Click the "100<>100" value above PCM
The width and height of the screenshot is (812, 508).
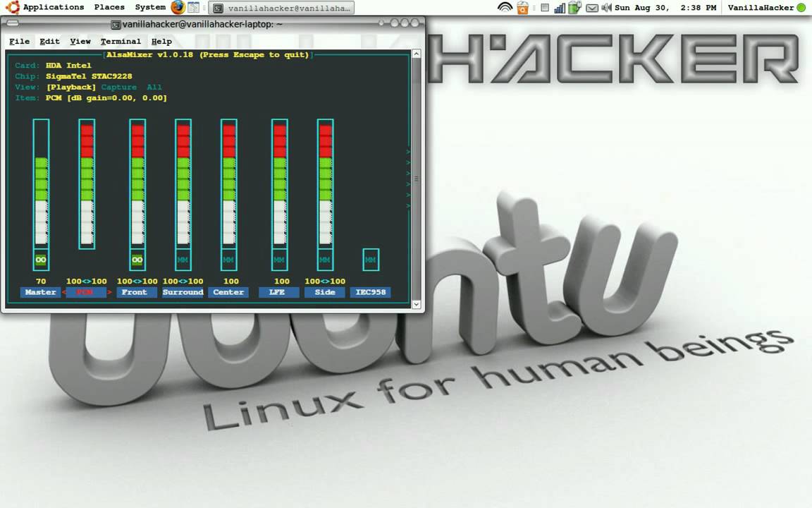[x=87, y=282]
